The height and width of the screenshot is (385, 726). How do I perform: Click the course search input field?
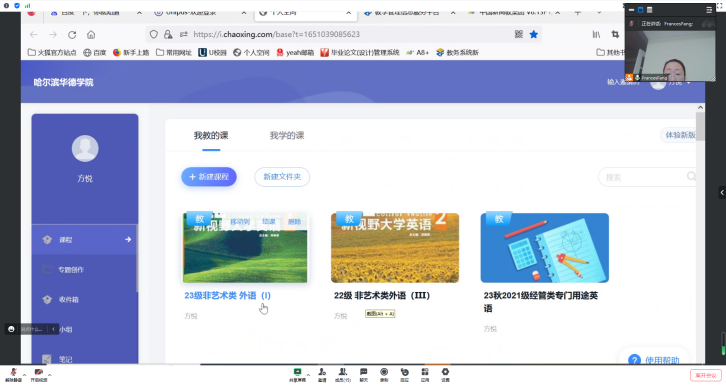click(646, 177)
